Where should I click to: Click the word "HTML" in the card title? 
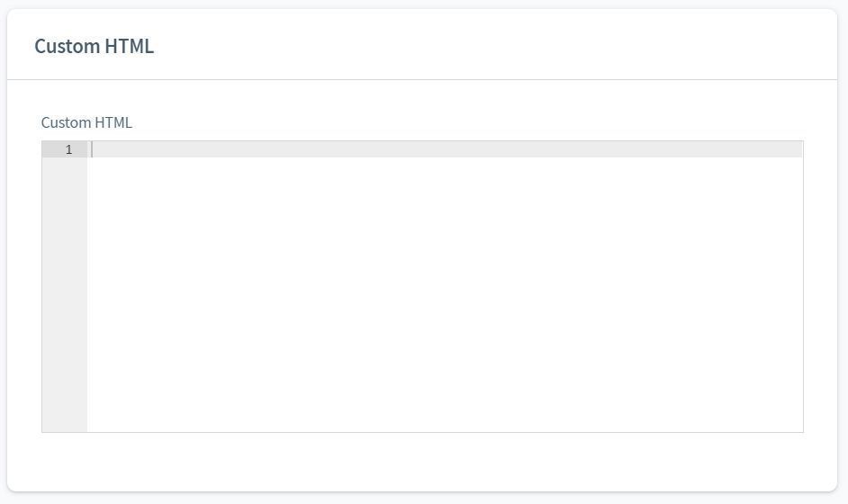[x=130, y=46]
